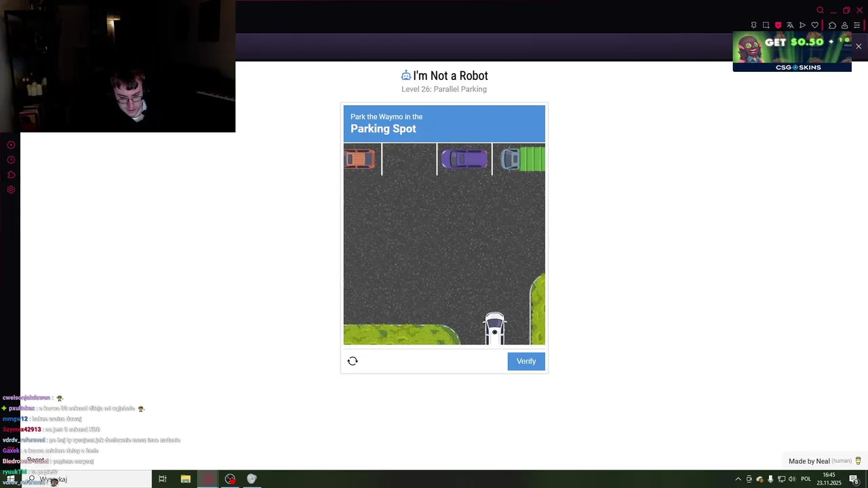Click the heart bookmark icon
This screenshot has width=868, height=488.
[x=814, y=25]
